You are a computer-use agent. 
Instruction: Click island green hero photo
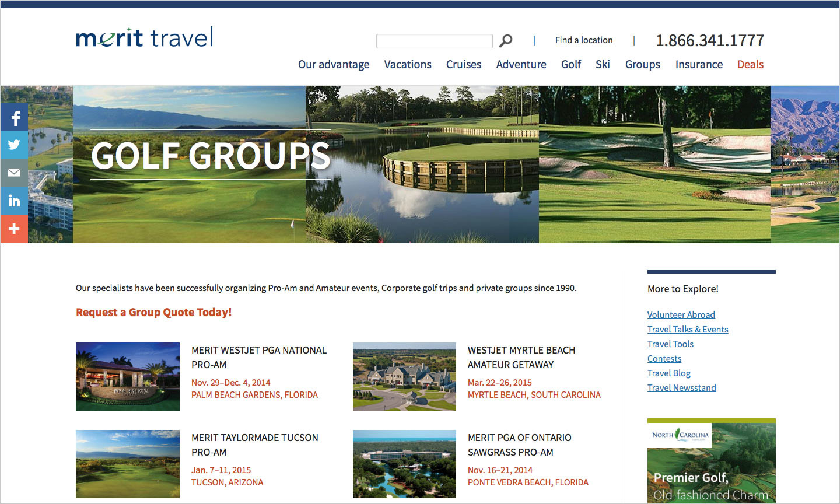pyautogui.click(x=422, y=164)
